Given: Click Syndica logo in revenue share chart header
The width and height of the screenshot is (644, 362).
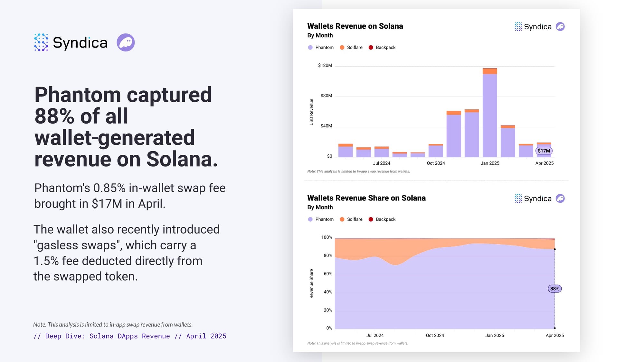Looking at the screenshot, I should point(533,199).
